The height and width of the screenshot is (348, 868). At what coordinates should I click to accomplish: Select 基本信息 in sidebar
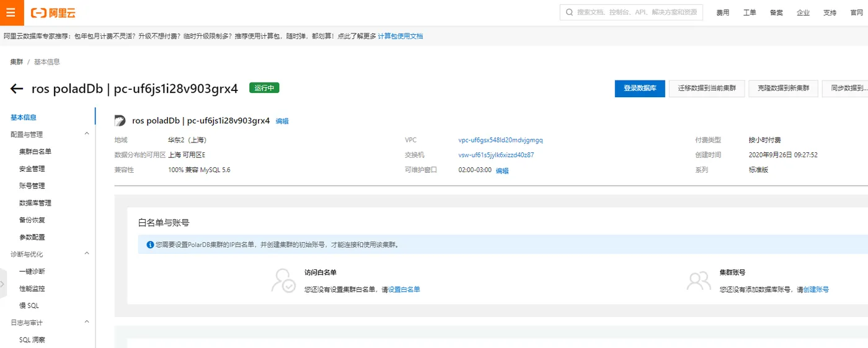24,117
